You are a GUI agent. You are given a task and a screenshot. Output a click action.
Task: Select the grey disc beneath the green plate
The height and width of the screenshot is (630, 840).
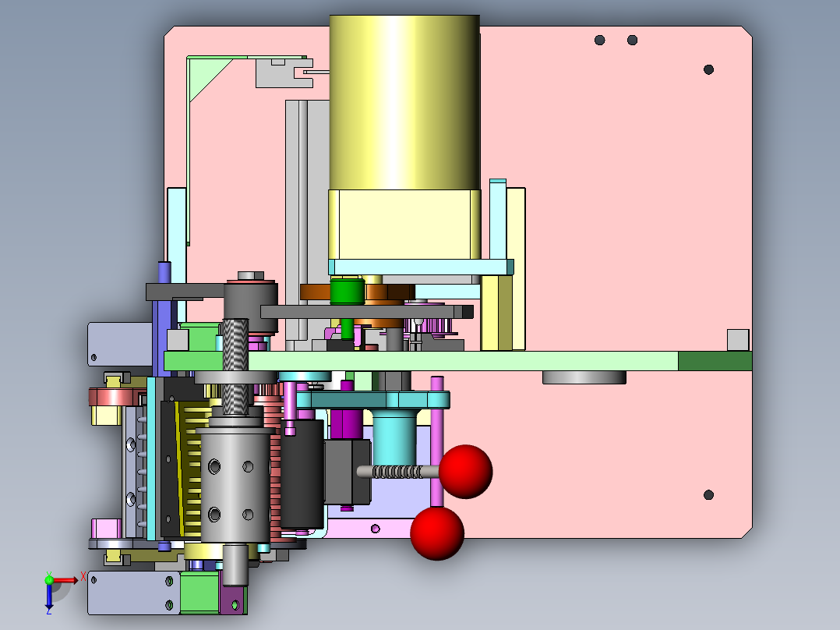584,377
